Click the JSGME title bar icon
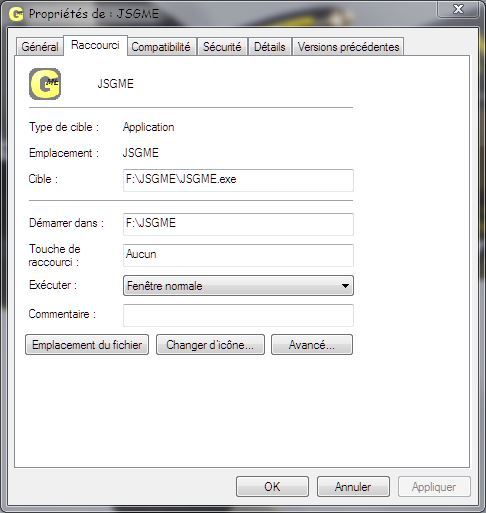The width and height of the screenshot is (486, 513). (x=16, y=14)
